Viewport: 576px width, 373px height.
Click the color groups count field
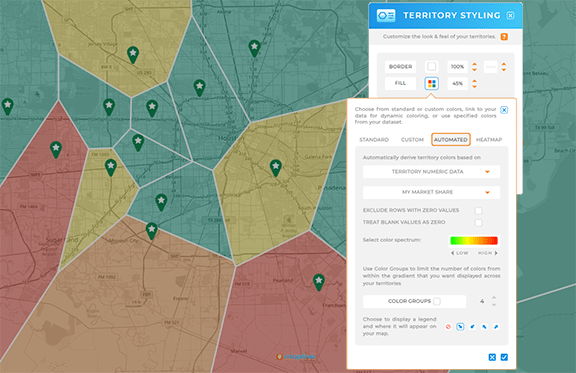pyautogui.click(x=482, y=301)
